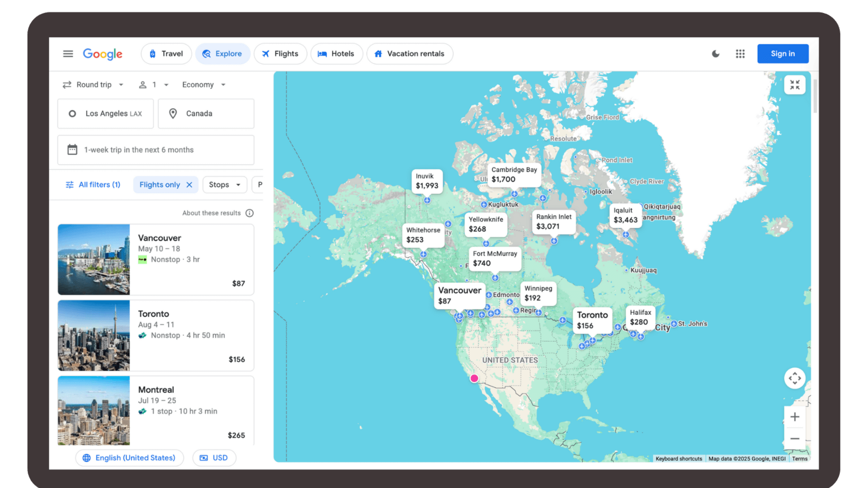Viewport: 868px width, 488px height.
Task: Click About these results text
Action: click(x=212, y=213)
